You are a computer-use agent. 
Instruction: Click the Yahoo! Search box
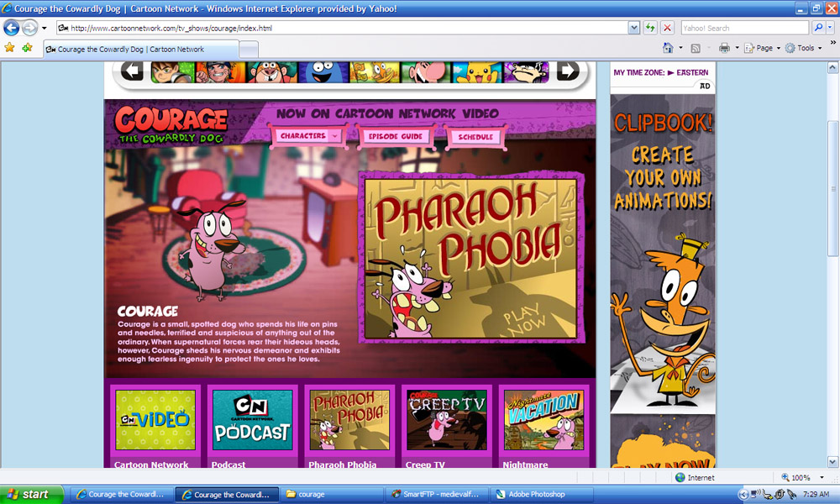[x=744, y=28]
